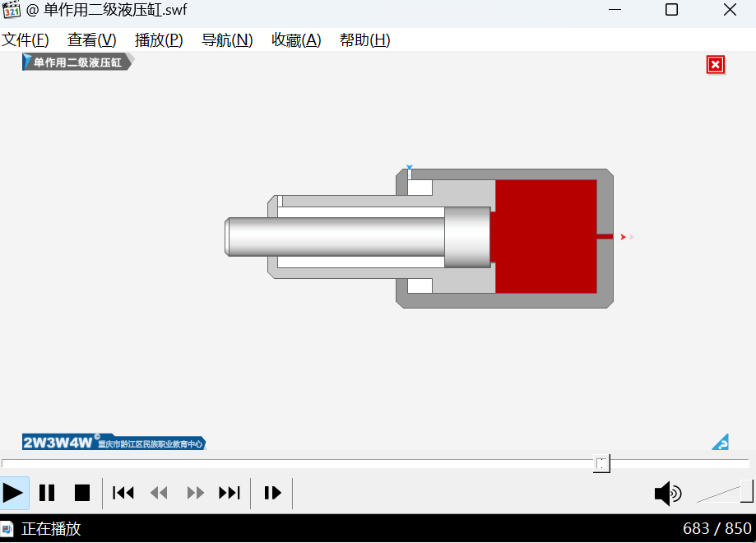Skip to the previous file
This screenshot has width=756, height=543.
coord(123,493)
